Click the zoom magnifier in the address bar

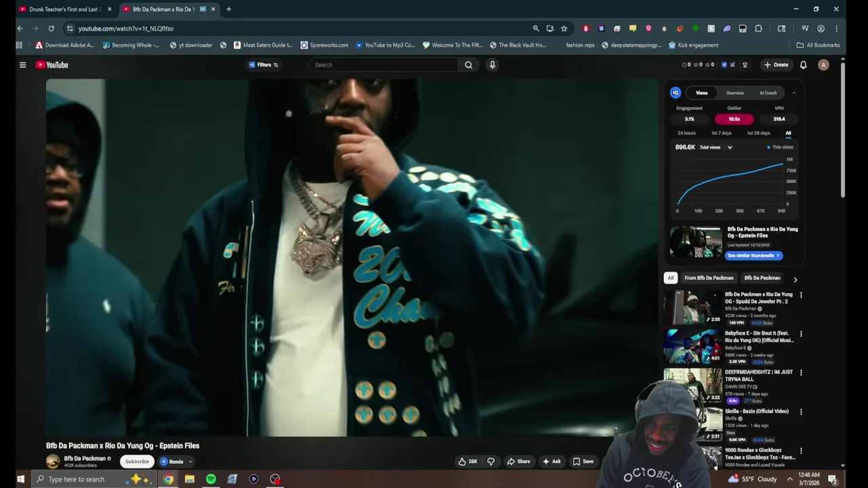coord(536,28)
